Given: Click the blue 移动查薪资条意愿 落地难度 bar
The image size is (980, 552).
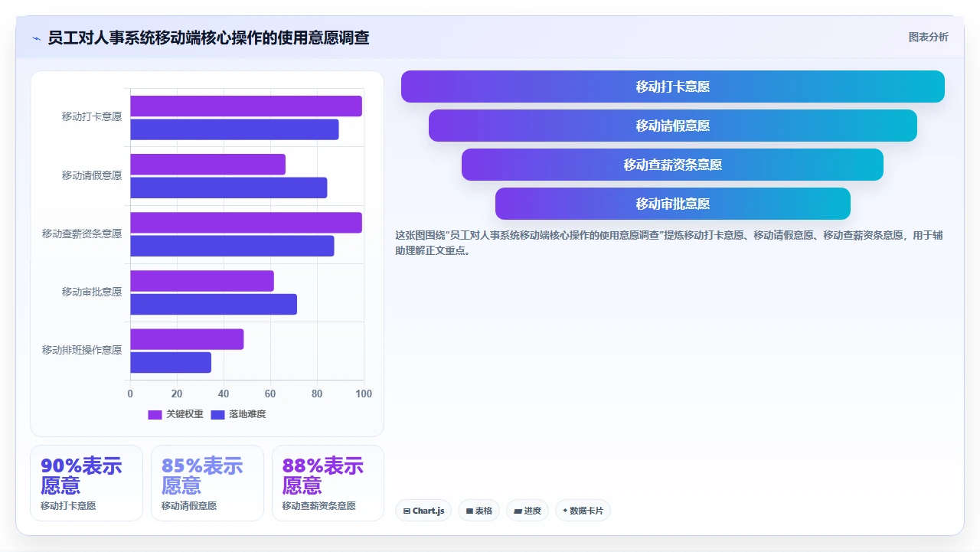Looking at the screenshot, I should pos(232,246).
